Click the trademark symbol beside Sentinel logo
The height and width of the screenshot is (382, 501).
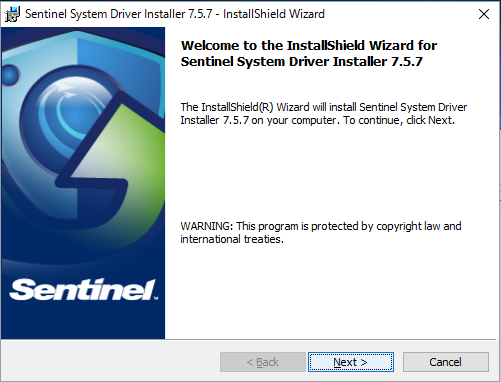156,298
